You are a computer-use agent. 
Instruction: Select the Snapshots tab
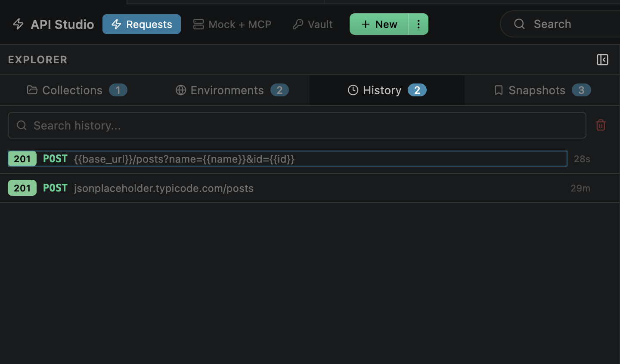[x=542, y=90]
